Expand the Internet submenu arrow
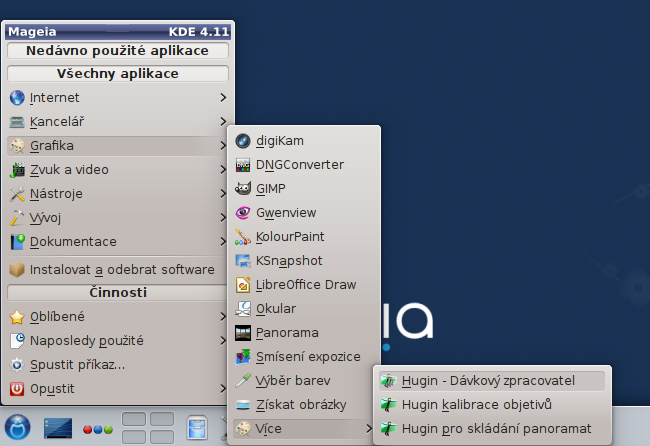Screen dimensions: 650x446 pos(223,98)
